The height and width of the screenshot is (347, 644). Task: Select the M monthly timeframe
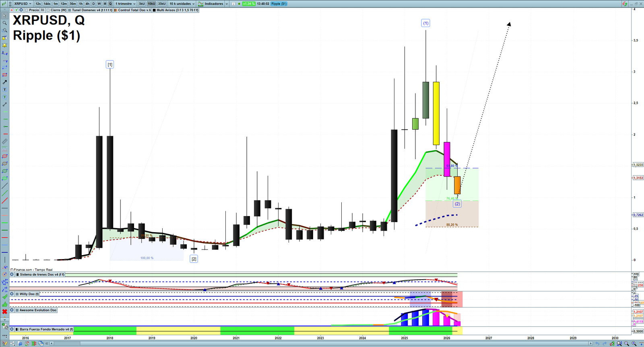[105, 4]
